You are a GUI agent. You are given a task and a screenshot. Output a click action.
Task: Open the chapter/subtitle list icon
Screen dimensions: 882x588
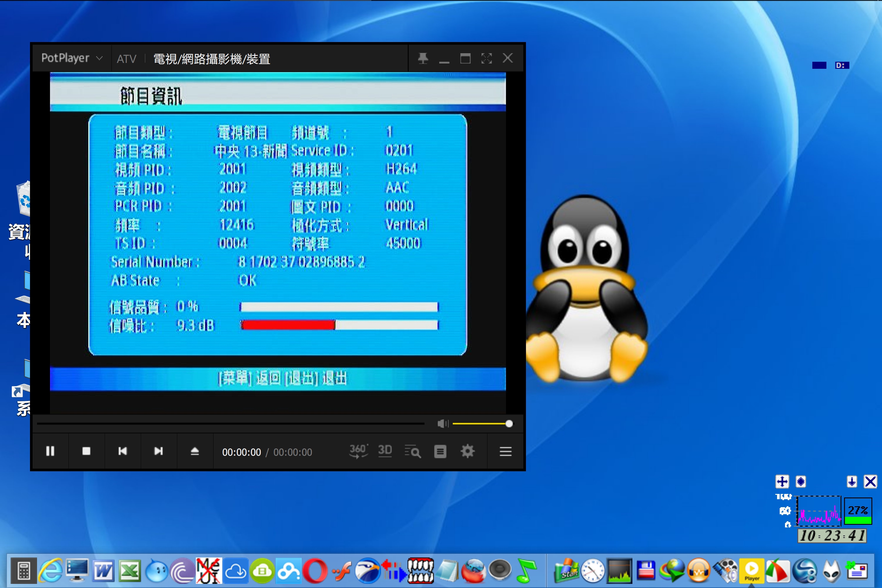pos(440,452)
